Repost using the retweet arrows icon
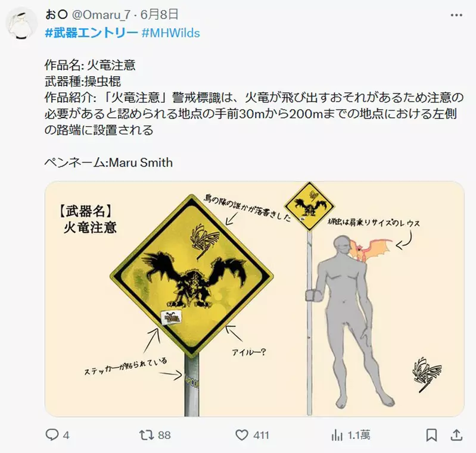476x453 pixels. point(147,435)
